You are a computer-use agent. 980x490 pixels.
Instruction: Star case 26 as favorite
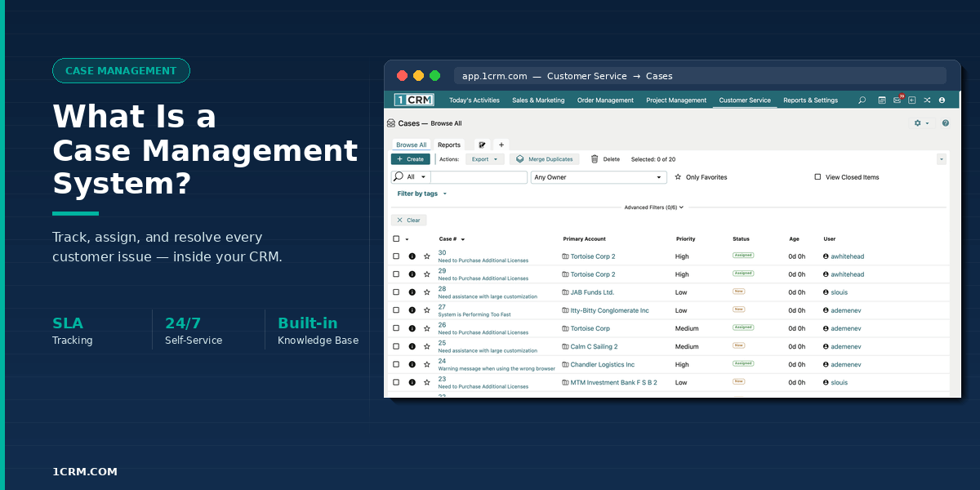coord(426,328)
